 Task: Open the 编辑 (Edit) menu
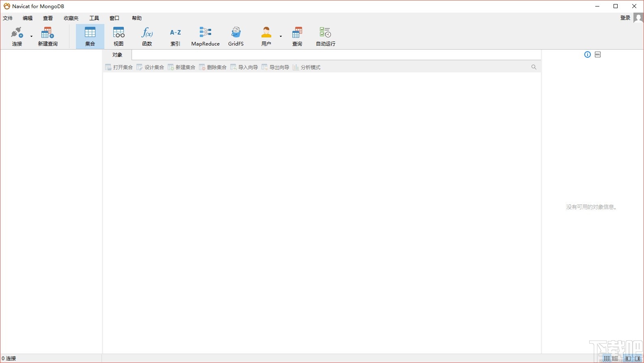coord(28,18)
